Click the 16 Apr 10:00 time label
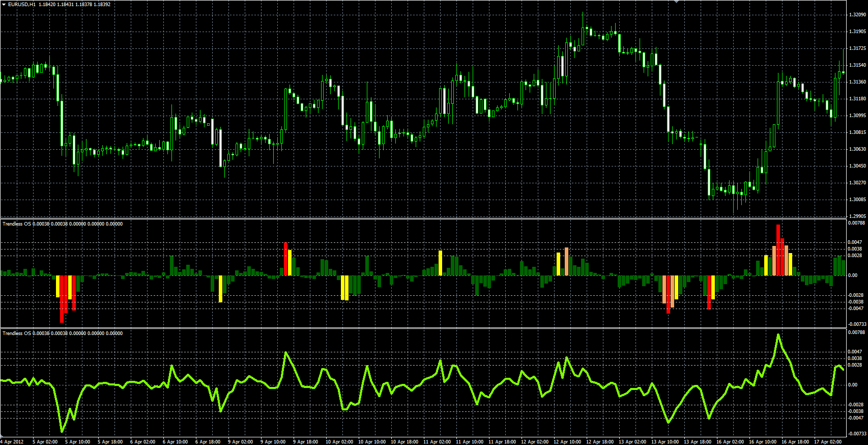This screenshot has height=445, width=868. [x=763, y=442]
